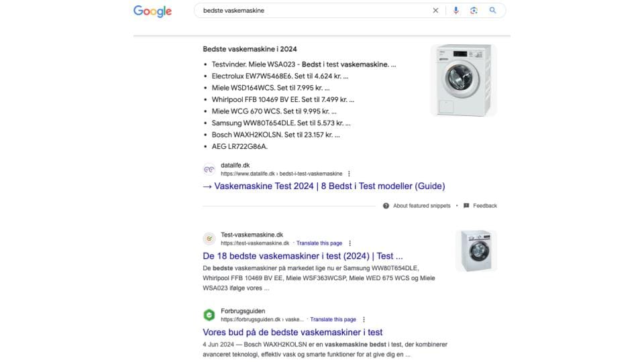The image size is (644, 362).
Task: Click the Test-vaskemaskine.dk favicon
Action: (x=209, y=239)
